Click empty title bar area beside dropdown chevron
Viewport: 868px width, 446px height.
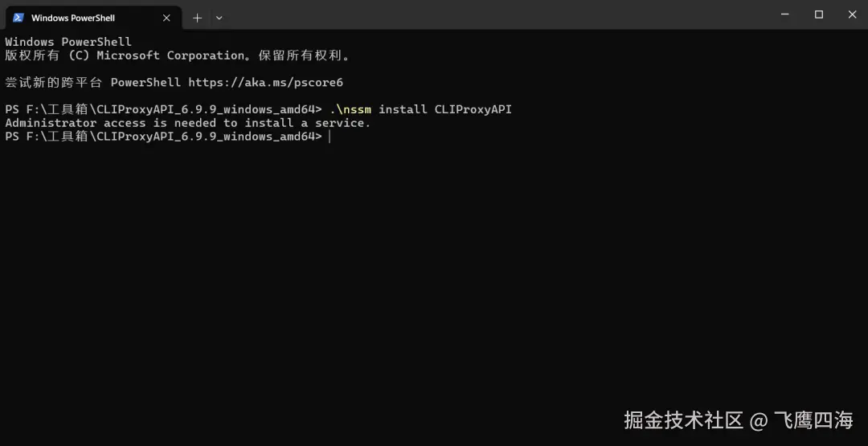click(x=498, y=15)
